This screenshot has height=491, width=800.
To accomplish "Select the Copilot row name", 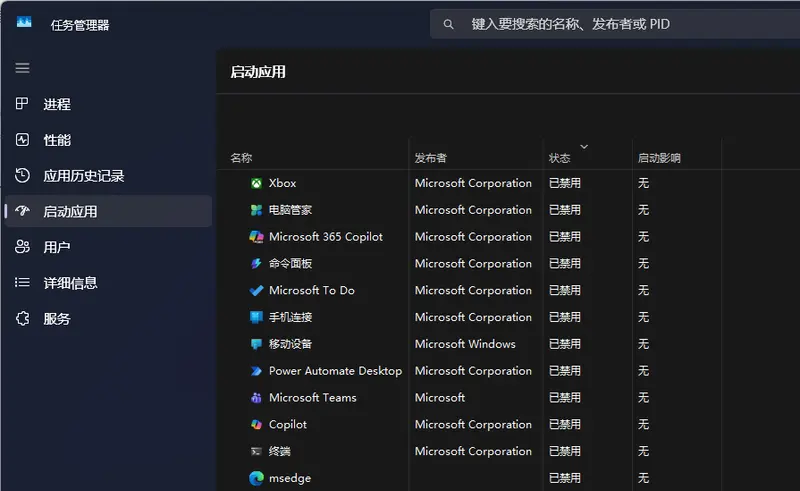I will pos(288,425).
